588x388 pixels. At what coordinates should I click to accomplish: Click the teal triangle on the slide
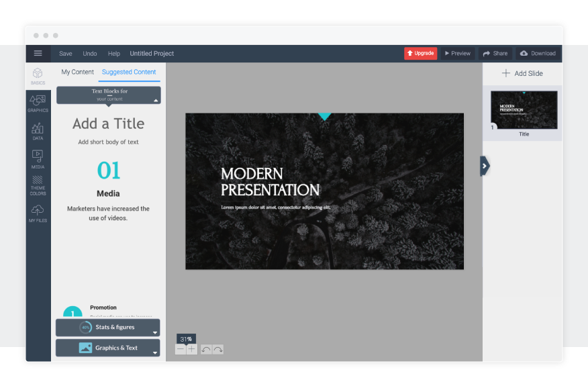pyautogui.click(x=324, y=117)
